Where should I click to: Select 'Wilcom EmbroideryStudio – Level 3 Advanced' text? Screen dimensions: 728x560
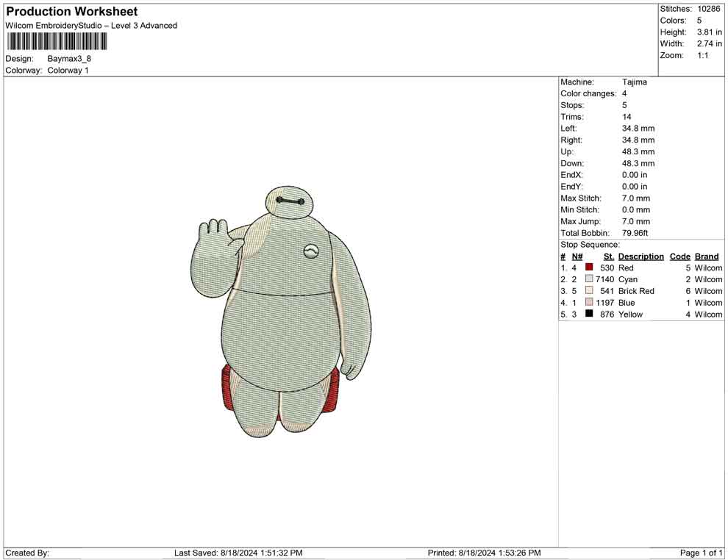click(91, 26)
